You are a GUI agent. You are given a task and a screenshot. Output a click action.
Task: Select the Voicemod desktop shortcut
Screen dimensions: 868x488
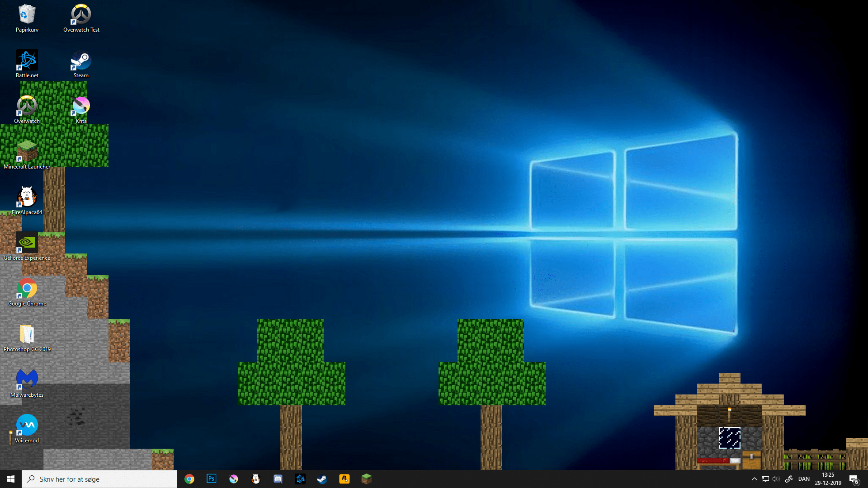[x=27, y=426]
